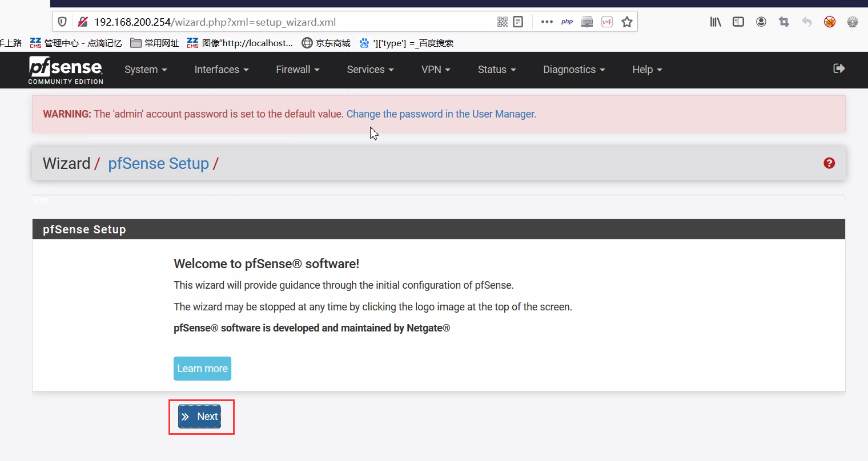This screenshot has width=868, height=461.
Task: Open the System dropdown menu
Action: (146, 70)
